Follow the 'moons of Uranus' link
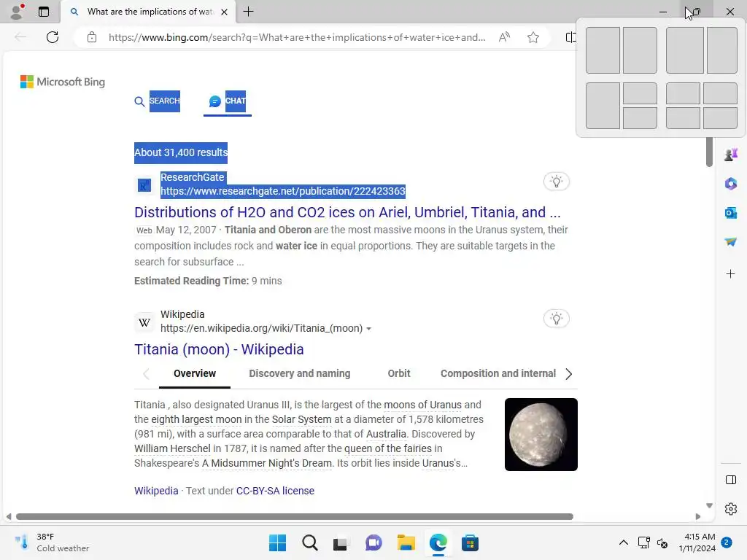Image resolution: width=747 pixels, height=560 pixels. (422, 405)
